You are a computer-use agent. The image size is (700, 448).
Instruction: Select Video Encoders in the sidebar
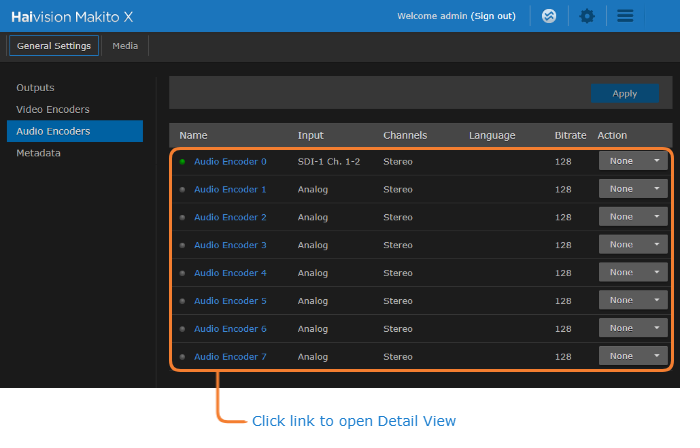pyautogui.click(x=52, y=109)
